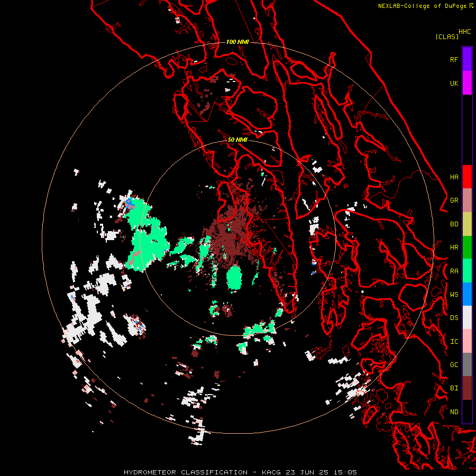Click the 100 NMI range ring label

[237, 42]
